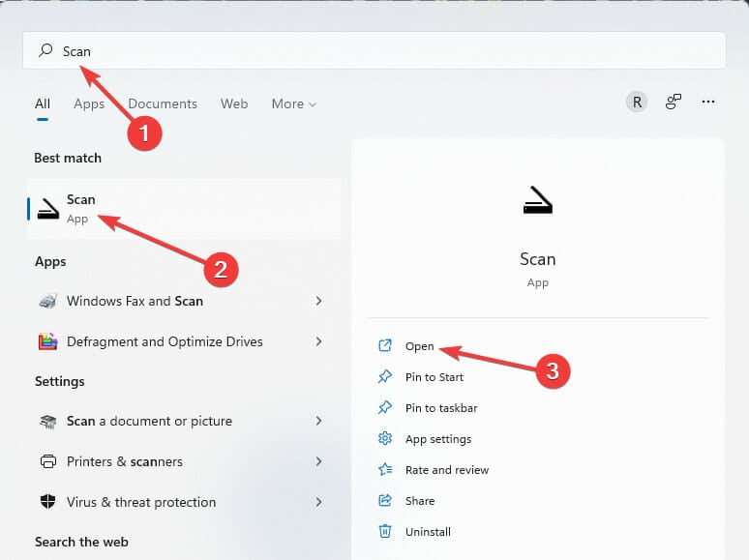Click the Open launch icon
Image resolution: width=749 pixels, height=560 pixels.
tap(385, 345)
